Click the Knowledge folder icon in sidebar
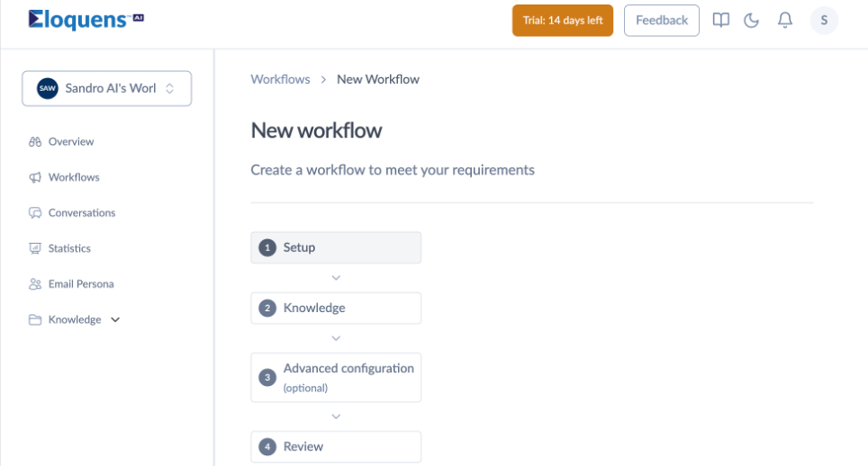Screen dimensions: 868x466 [x=35, y=319]
